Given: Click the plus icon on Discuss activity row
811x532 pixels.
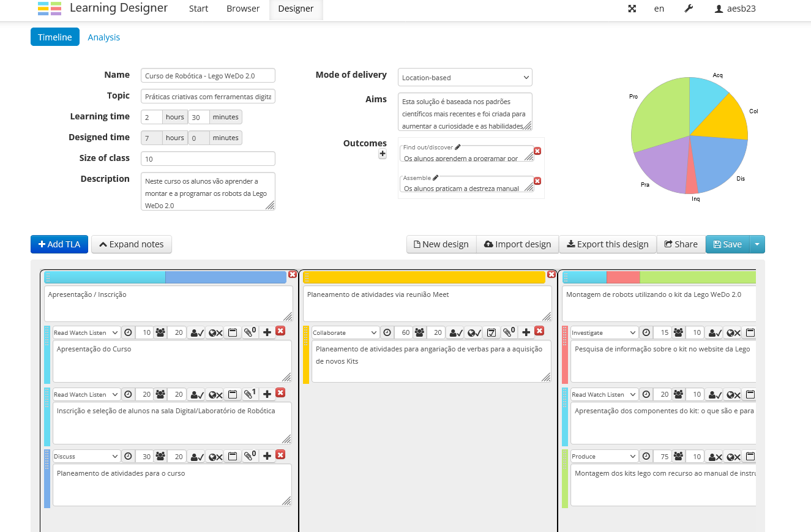Looking at the screenshot, I should tap(267, 456).
